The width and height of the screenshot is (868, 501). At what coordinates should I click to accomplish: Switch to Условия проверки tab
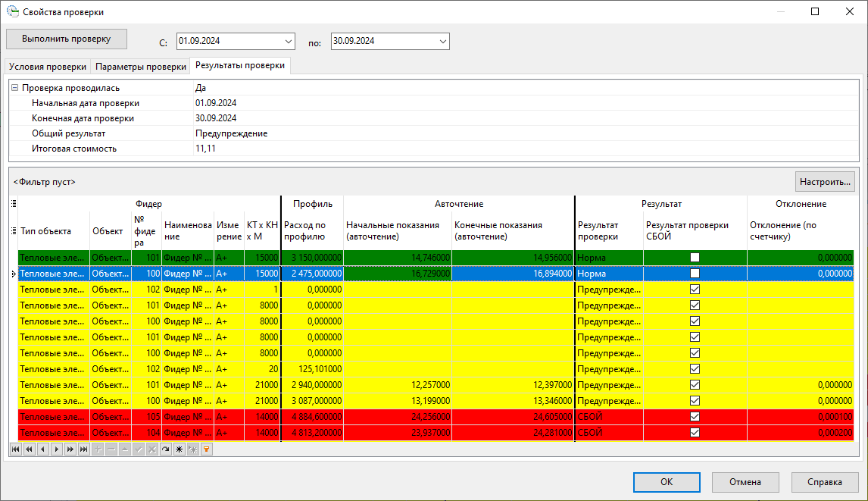[47, 67]
